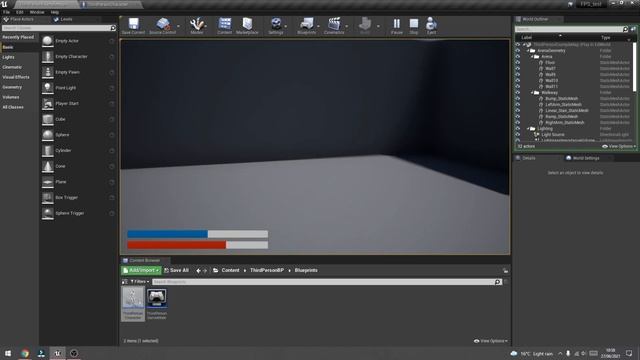Open Source Control from the toolbar
Viewport: 640px width, 360px height.
(x=163, y=24)
